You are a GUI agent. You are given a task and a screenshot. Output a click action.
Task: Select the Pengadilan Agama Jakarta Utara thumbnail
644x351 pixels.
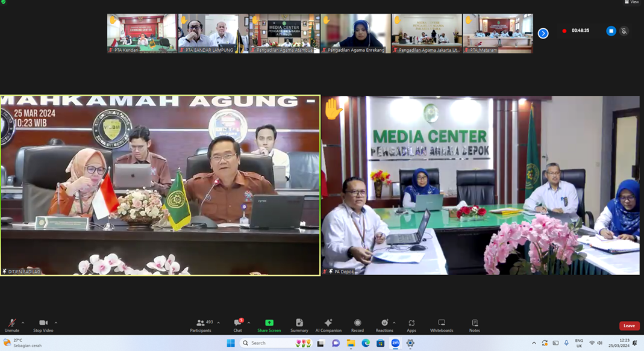[427, 33]
